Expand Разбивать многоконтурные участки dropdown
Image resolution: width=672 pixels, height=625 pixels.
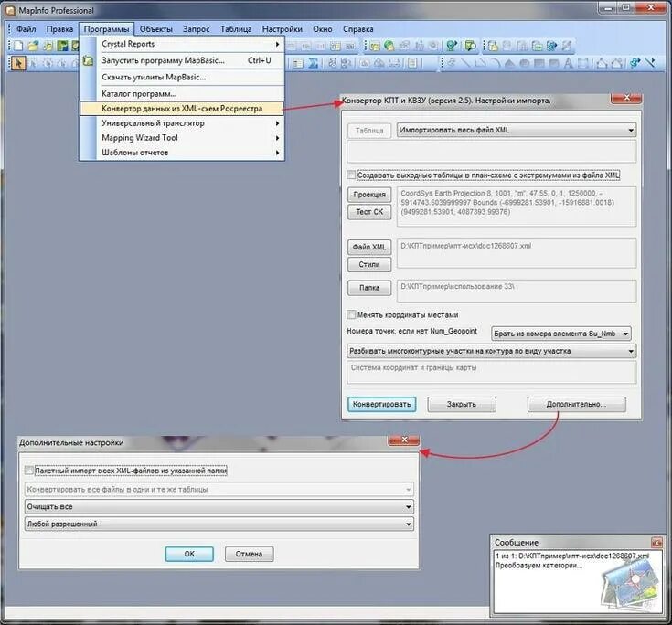(x=491, y=351)
